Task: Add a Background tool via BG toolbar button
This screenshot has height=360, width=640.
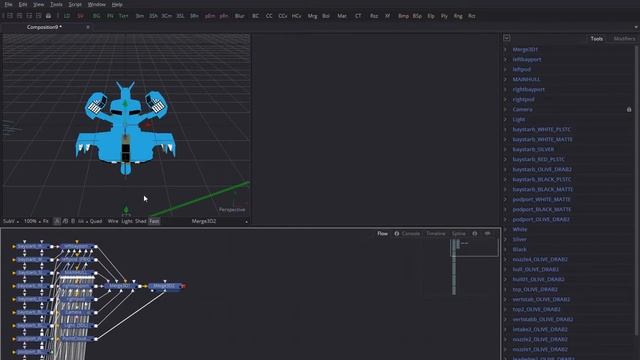Action: 96,16
